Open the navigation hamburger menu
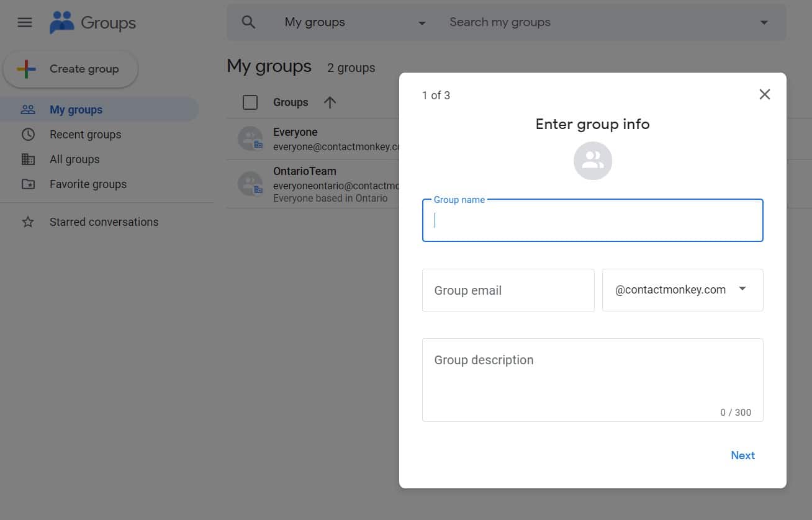The image size is (812, 520). [x=24, y=22]
